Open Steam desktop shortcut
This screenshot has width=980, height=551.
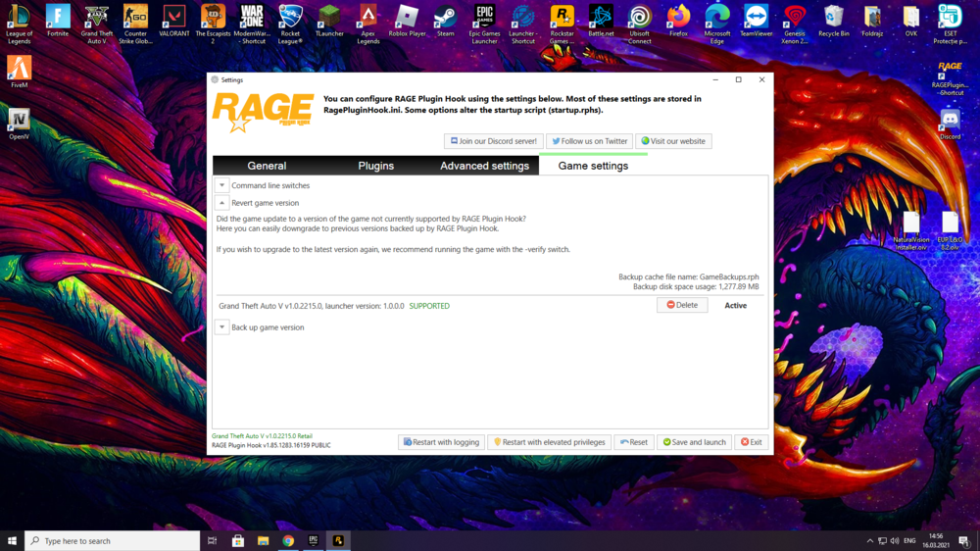pos(446,22)
